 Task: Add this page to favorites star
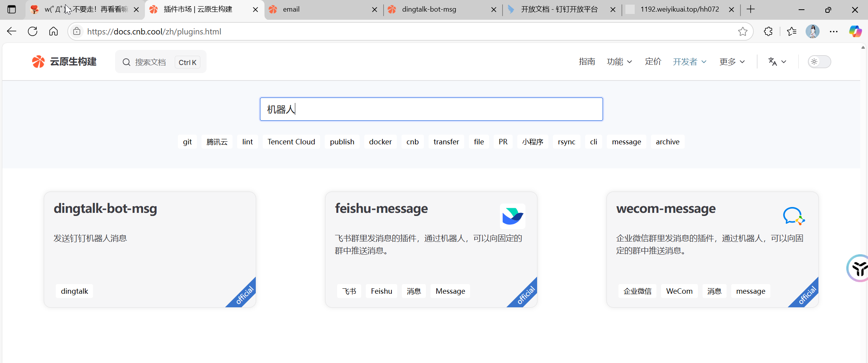click(x=742, y=31)
